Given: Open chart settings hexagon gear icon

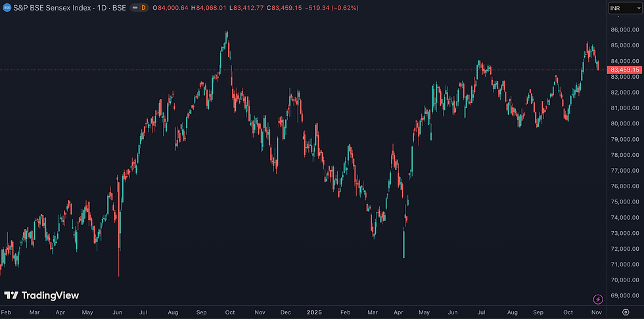Looking at the screenshot, I should pyautogui.click(x=626, y=312).
